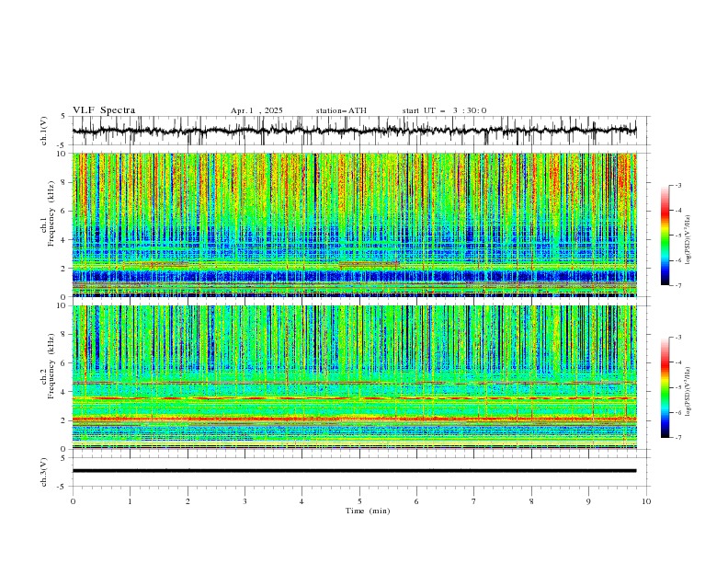Image resolution: width=728 pixels, height=563 pixels.
Task: Click the ch.3 flat voltage trace
Action: [x=354, y=471]
